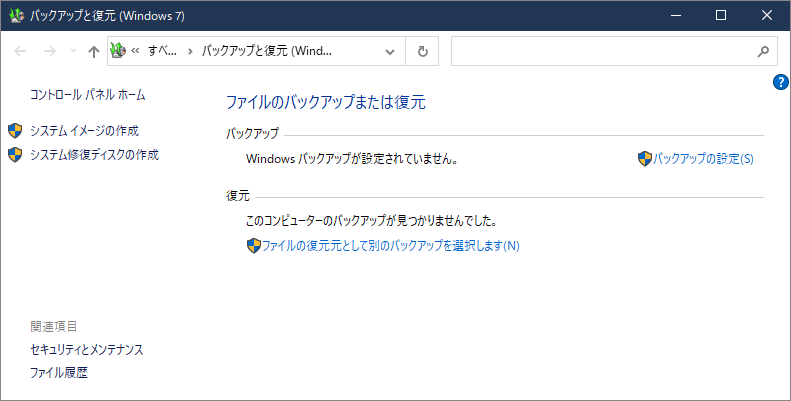This screenshot has width=791, height=401.
Task: Click shield icon beside システム イメージの作成
Action: 15,131
